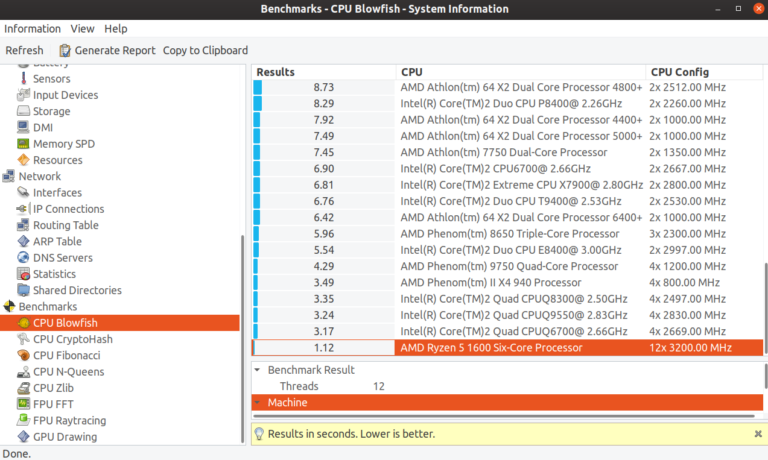
Task: Click the Routing Table icon
Action: [23, 225]
